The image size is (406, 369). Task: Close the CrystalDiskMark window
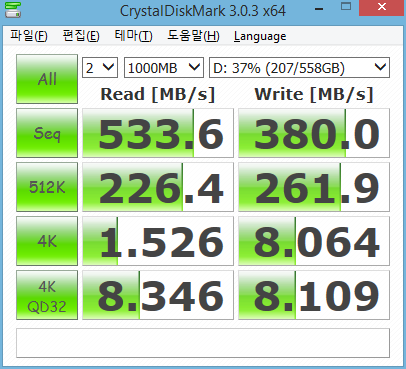(382, 8)
